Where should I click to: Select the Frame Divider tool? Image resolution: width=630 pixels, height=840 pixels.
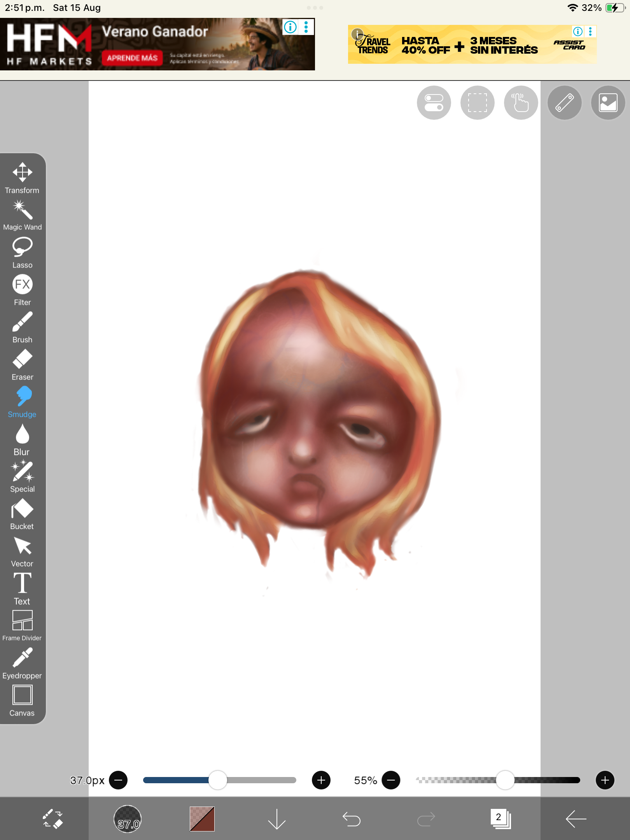[22, 625]
